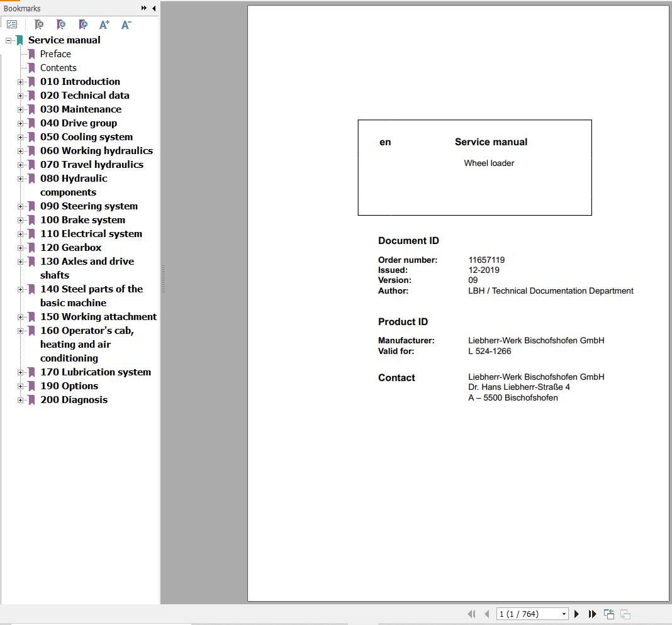Select the 110 Electrical system bookmark

pyautogui.click(x=91, y=234)
